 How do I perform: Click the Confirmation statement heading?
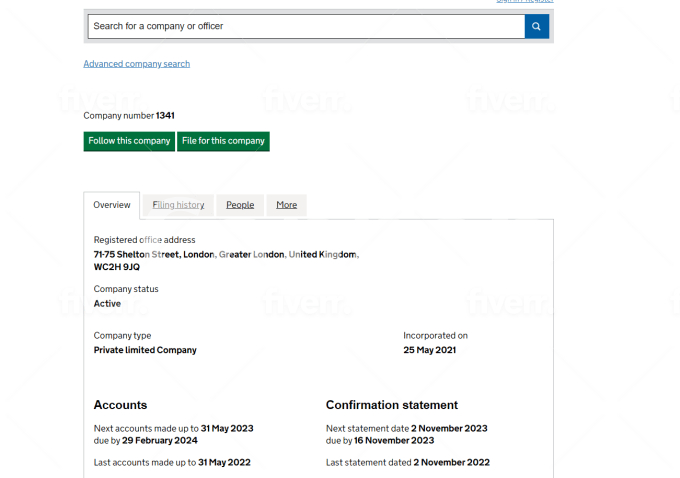point(392,405)
